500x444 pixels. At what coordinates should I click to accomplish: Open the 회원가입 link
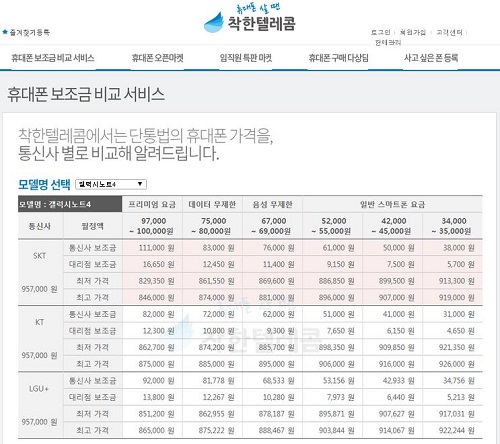click(x=413, y=32)
